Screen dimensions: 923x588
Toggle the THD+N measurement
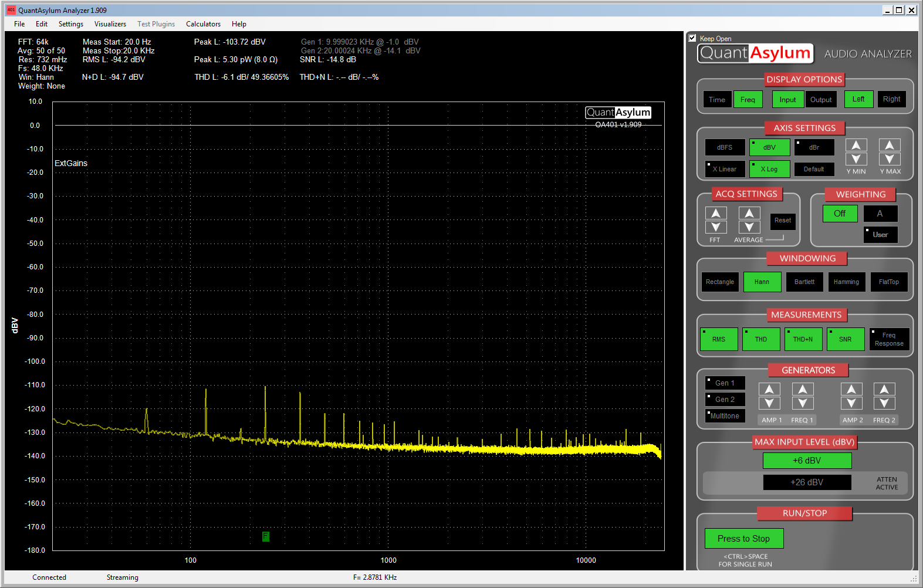pos(803,339)
